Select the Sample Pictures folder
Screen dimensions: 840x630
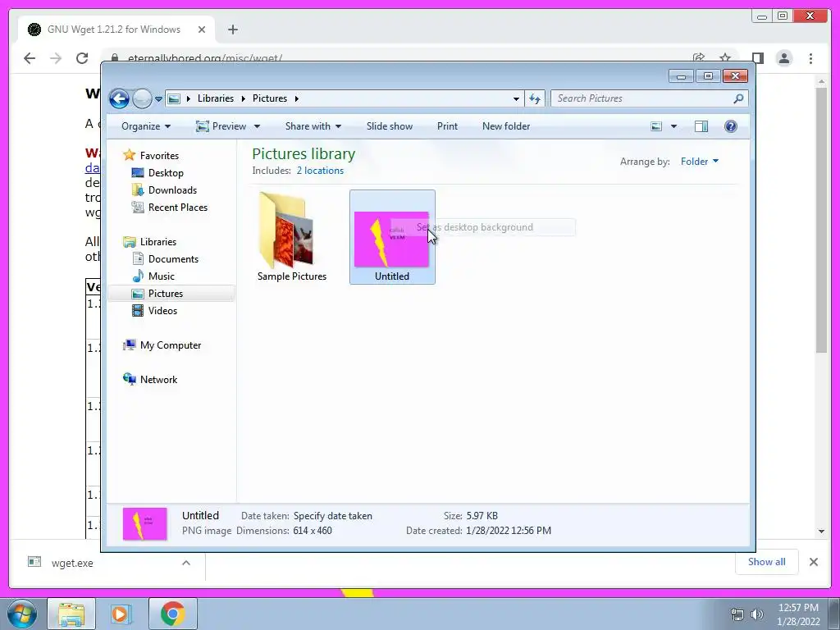coord(291,237)
